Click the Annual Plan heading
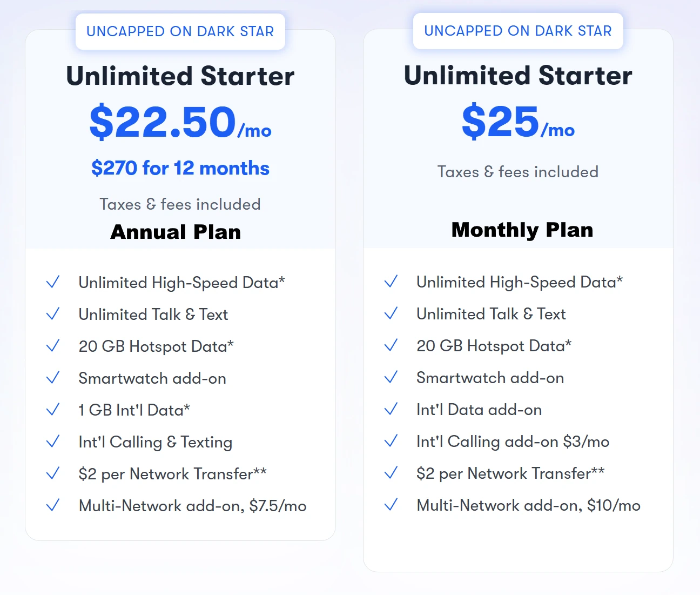This screenshot has height=595, width=700. click(176, 232)
